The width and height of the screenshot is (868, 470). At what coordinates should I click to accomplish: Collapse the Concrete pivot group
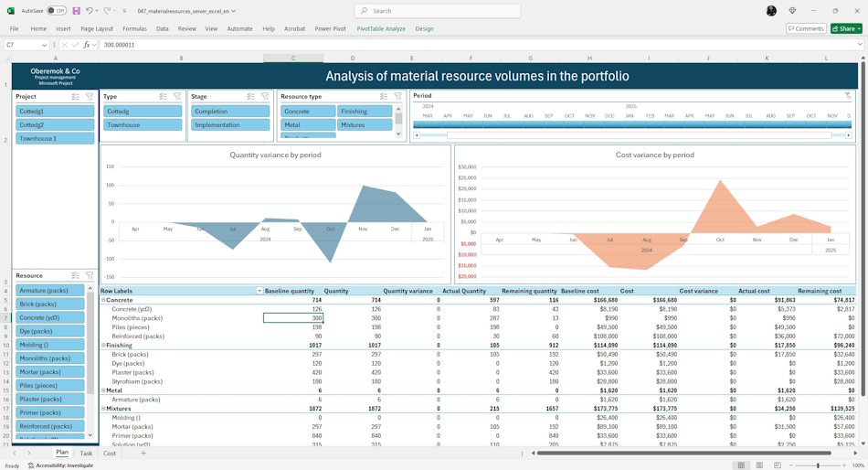[x=103, y=300]
